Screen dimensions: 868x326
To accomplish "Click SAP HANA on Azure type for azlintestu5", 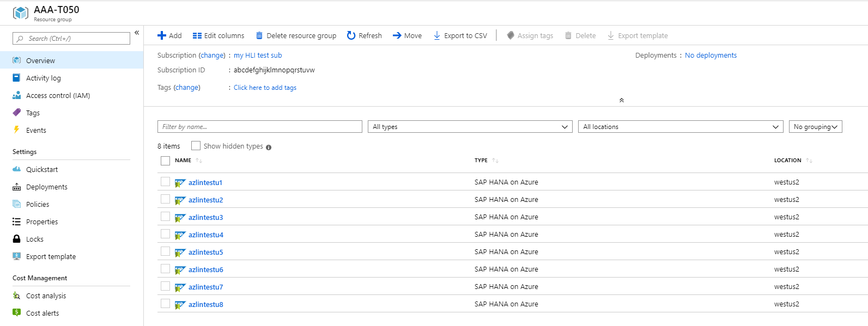I will pos(506,252).
